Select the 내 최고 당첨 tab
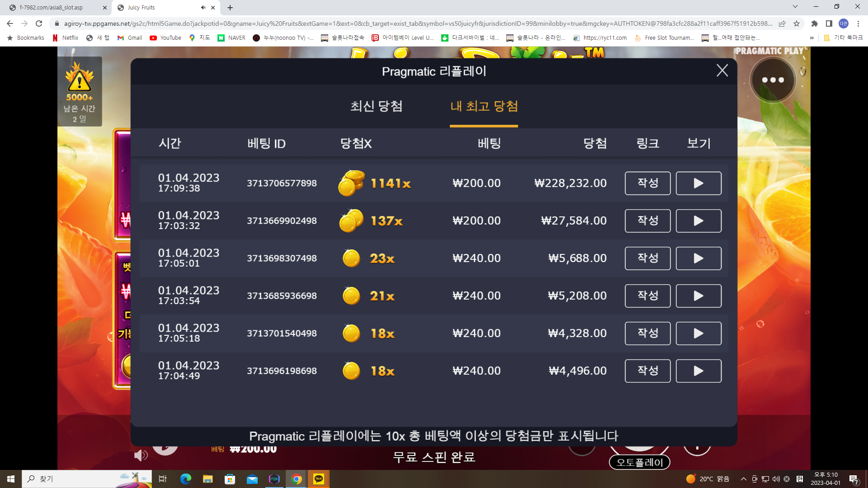 tap(484, 106)
